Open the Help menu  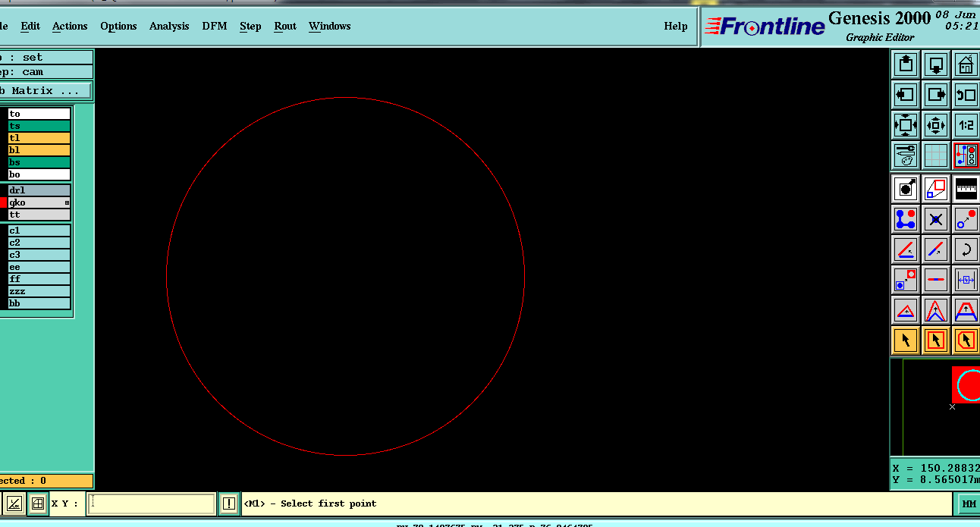676,26
